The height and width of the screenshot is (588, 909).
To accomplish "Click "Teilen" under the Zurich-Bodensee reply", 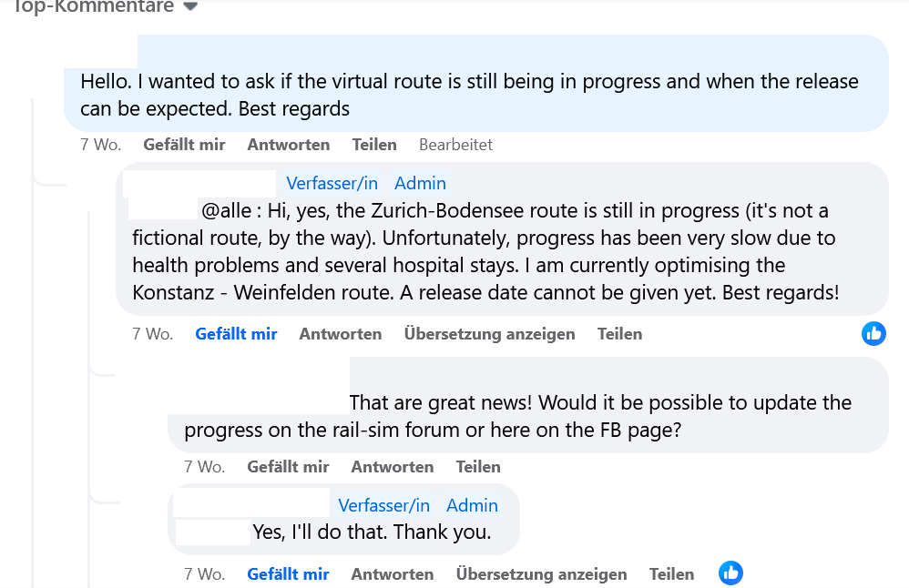I will (619, 334).
